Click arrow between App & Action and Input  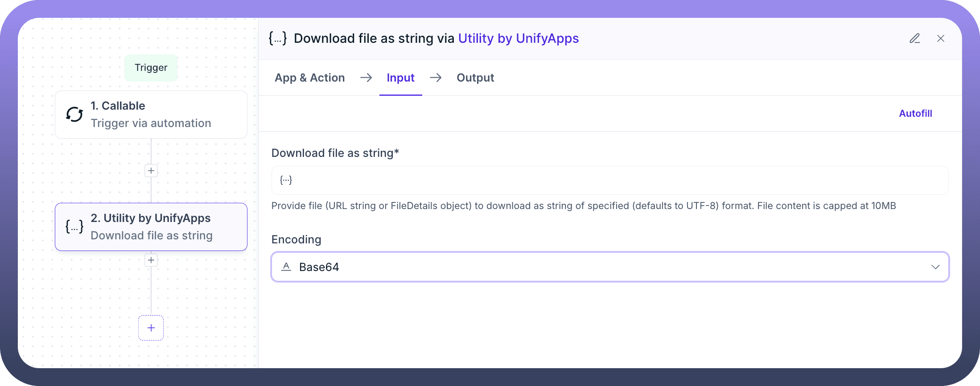(x=366, y=78)
